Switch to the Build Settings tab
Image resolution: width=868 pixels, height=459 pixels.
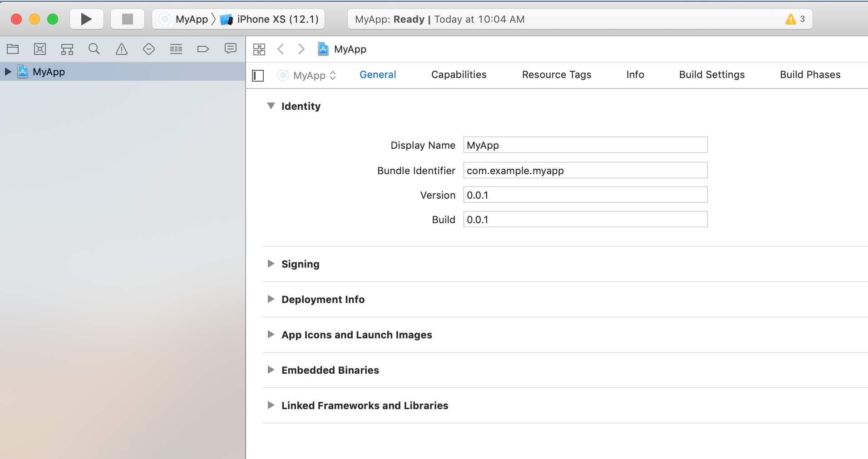(x=711, y=74)
